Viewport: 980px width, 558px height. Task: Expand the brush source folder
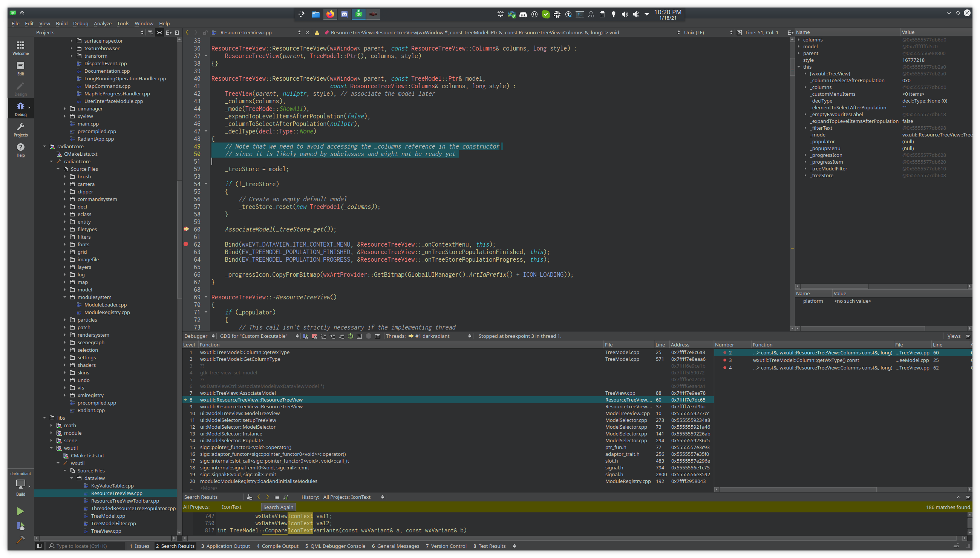click(x=65, y=177)
